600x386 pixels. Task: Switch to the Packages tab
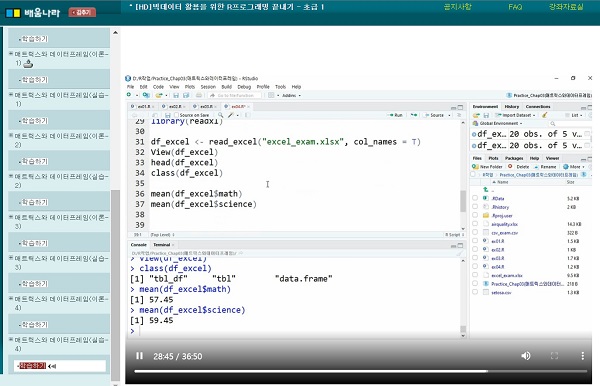pyautogui.click(x=514, y=158)
